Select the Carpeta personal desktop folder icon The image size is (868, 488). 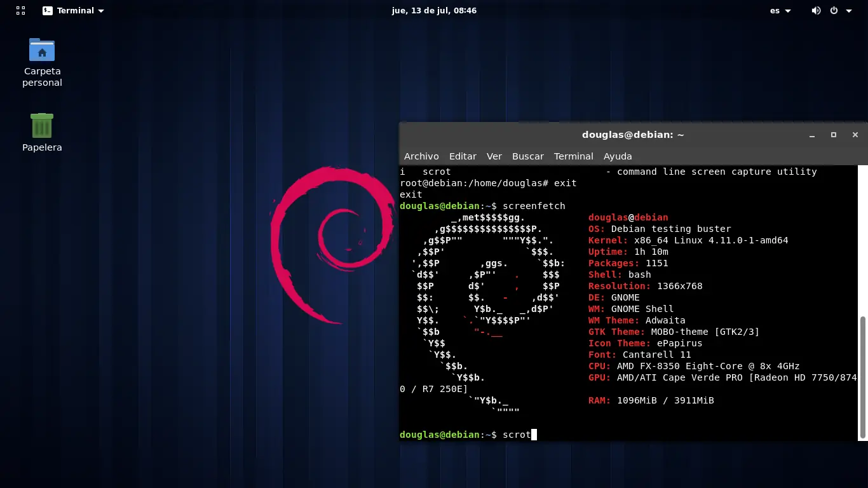pyautogui.click(x=42, y=62)
